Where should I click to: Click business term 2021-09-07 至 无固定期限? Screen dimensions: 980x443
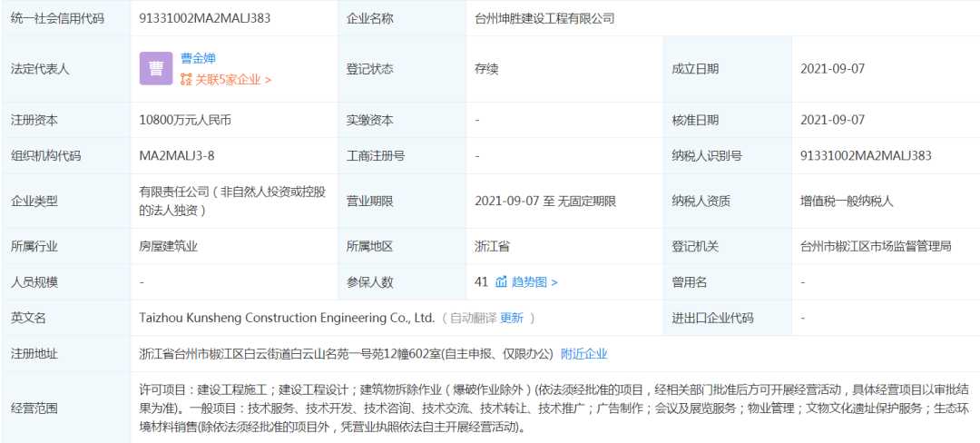coord(545,202)
